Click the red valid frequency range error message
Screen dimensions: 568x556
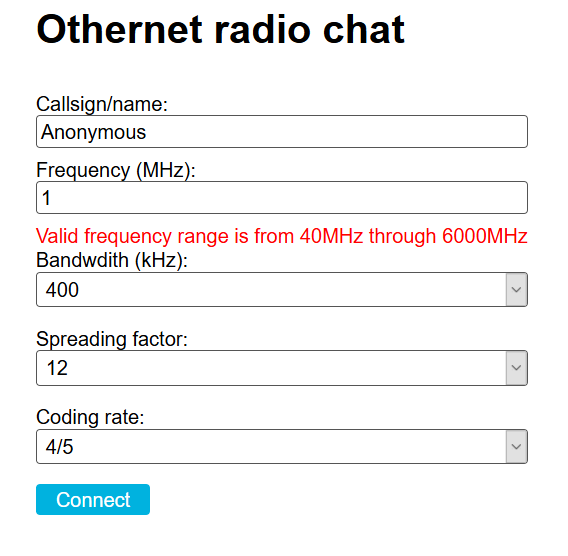(282, 236)
